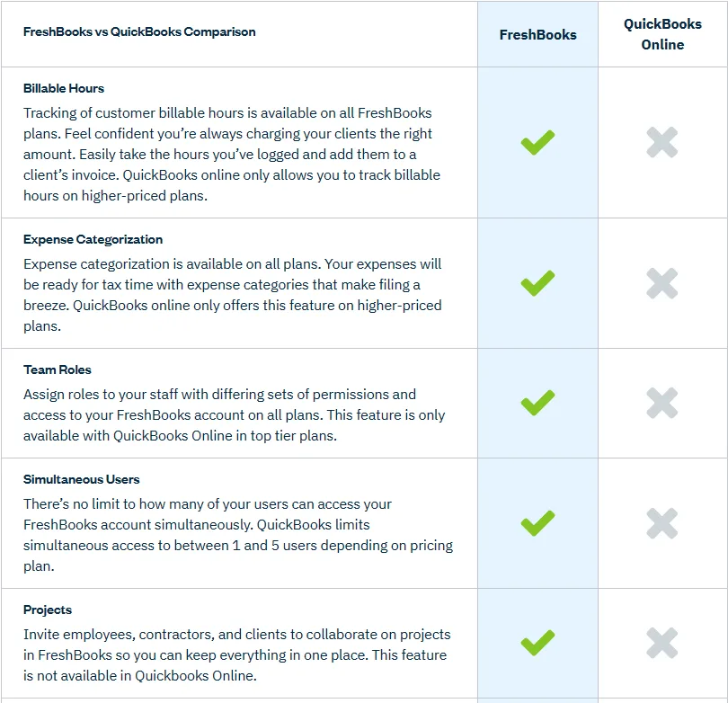728x703 pixels.
Task: Click QuickBooks X in Simultaneous Users row
Action: (662, 523)
